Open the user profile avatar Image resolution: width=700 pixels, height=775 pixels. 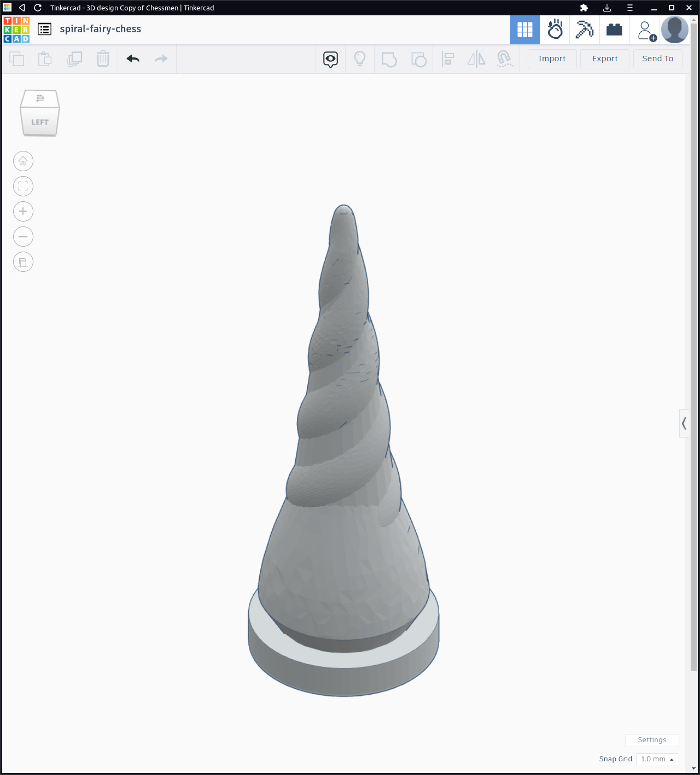(675, 30)
